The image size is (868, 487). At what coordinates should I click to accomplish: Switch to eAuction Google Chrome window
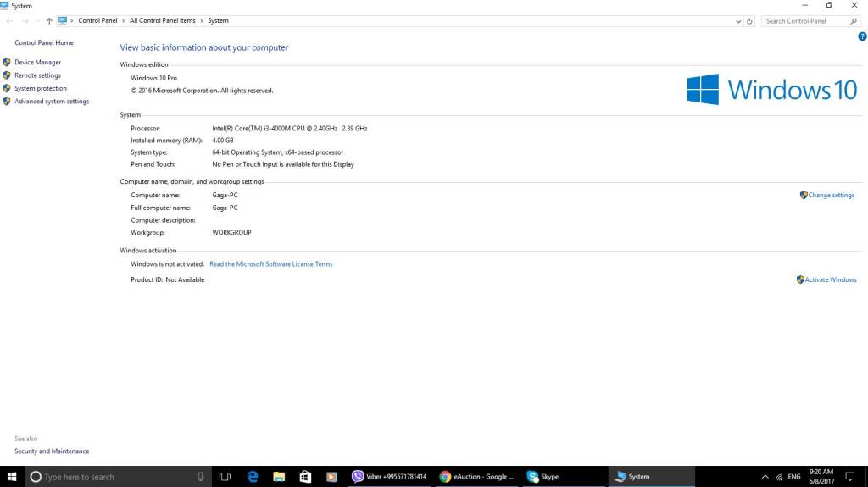click(476, 477)
